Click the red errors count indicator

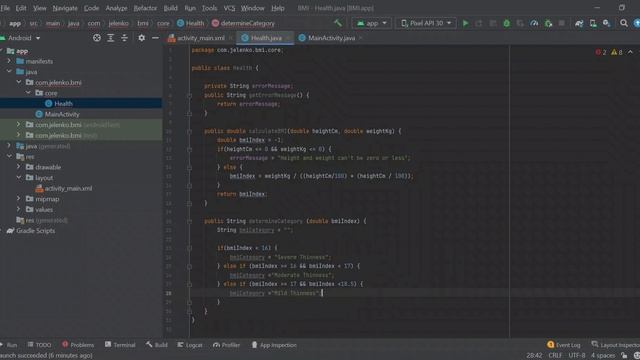coord(601,52)
